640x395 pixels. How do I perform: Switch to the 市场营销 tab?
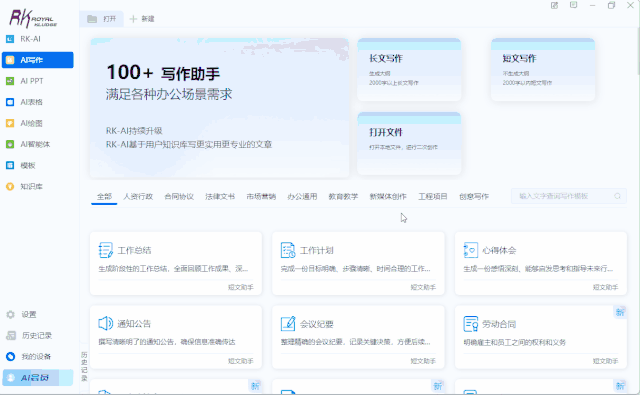[x=261, y=197]
